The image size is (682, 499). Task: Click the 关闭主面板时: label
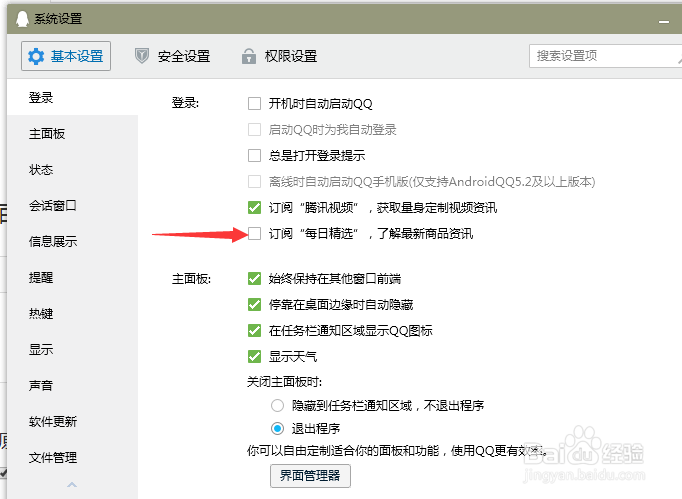[x=284, y=382]
